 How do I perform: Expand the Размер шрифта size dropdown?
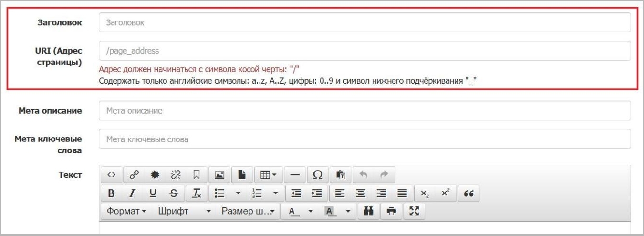(x=248, y=211)
